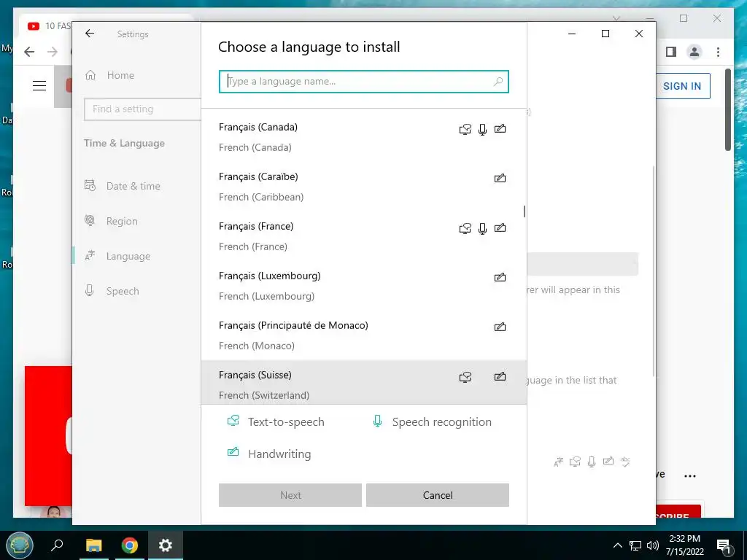Click the Find a setting field
Screen dimensions: 747x560
tap(142, 109)
